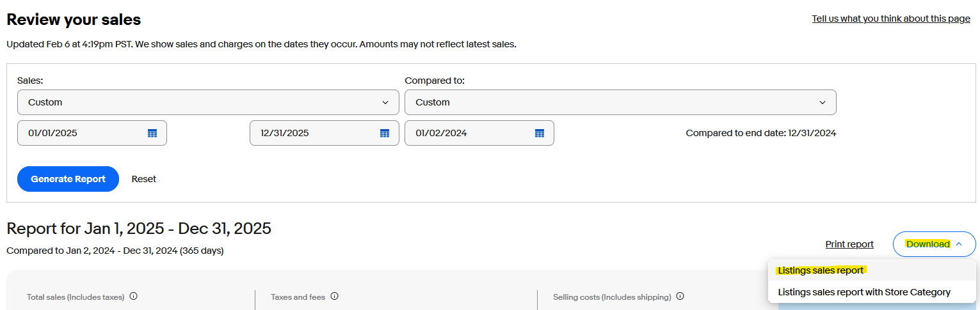980x310 pixels.
Task: Open the start date 01/01/2025 calendar picker icon
Action: [152, 133]
